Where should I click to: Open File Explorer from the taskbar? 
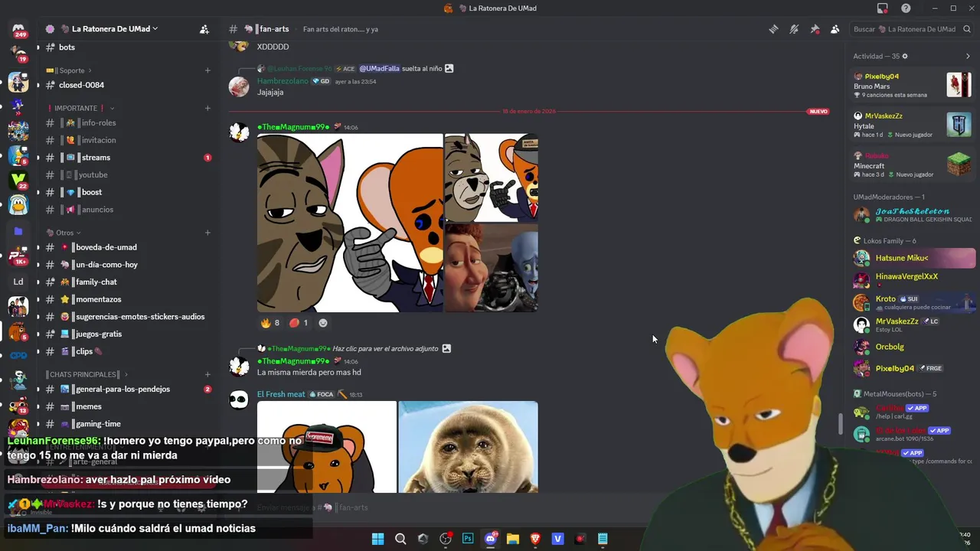(513, 539)
